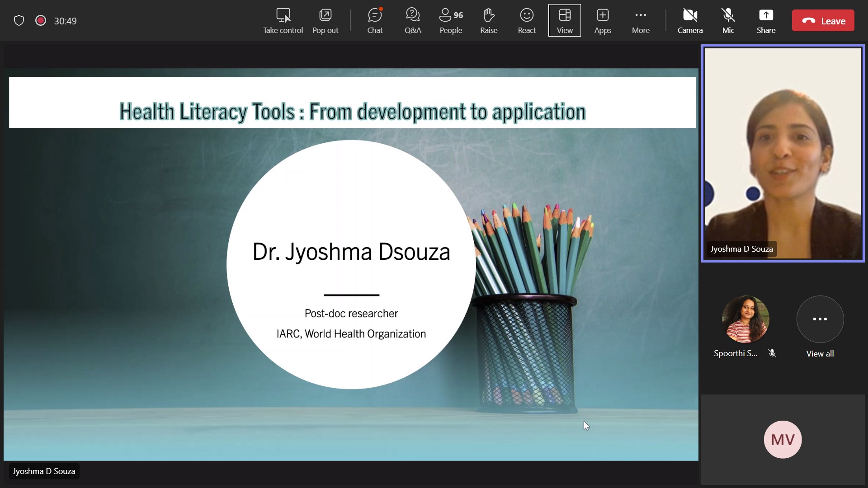The image size is (868, 488).
Task: Open the Apps menu
Action: [602, 21]
